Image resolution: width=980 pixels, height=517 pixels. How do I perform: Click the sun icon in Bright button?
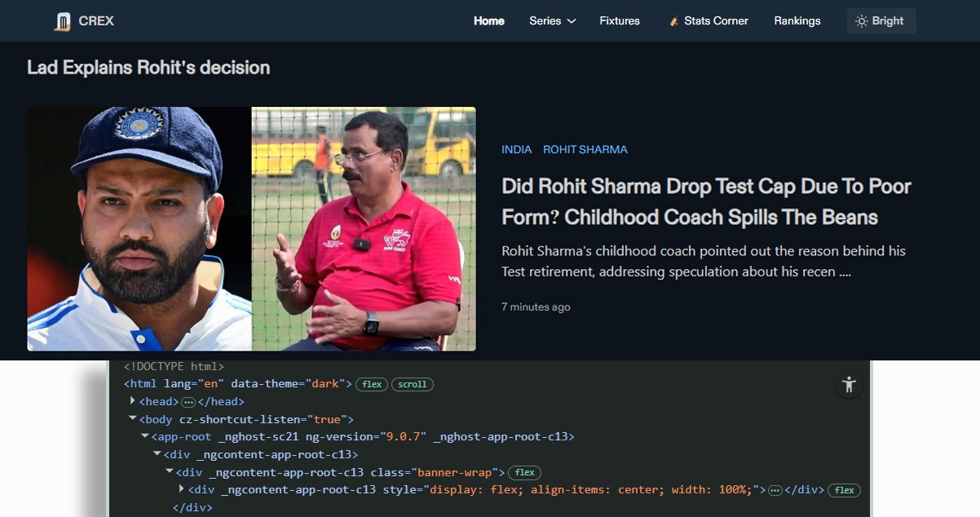861,21
